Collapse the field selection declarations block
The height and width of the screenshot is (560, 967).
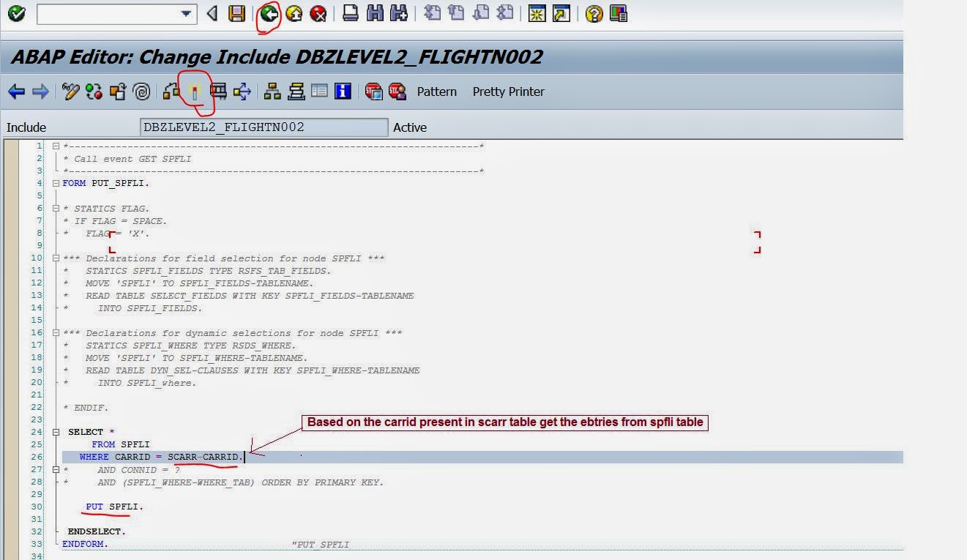[56, 258]
